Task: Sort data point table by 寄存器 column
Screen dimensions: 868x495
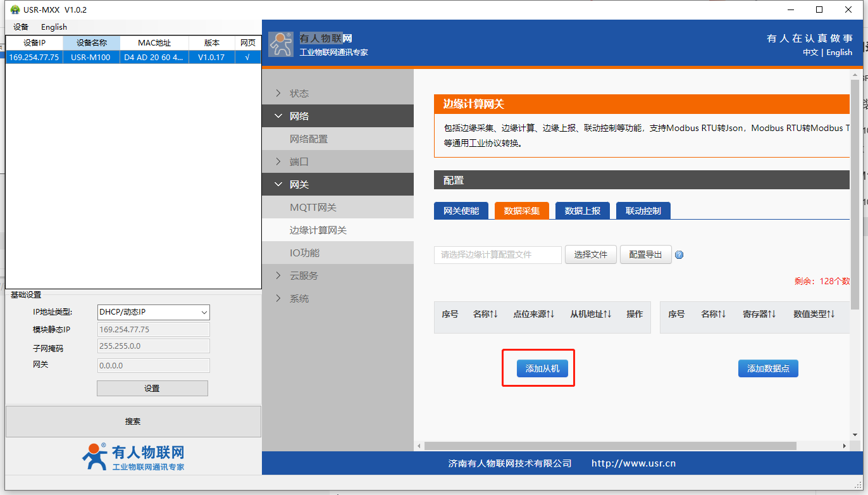Action: tap(759, 314)
